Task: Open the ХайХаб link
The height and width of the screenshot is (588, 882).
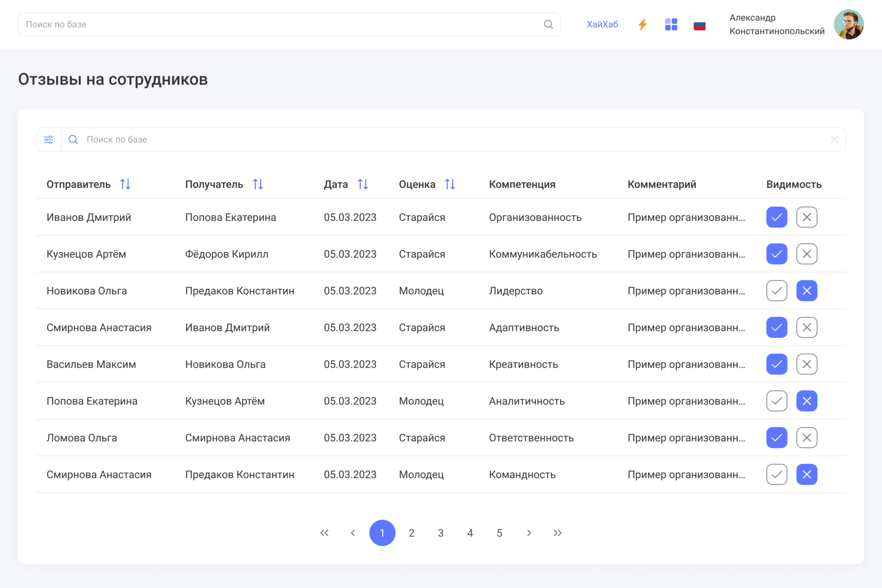Action: click(602, 24)
